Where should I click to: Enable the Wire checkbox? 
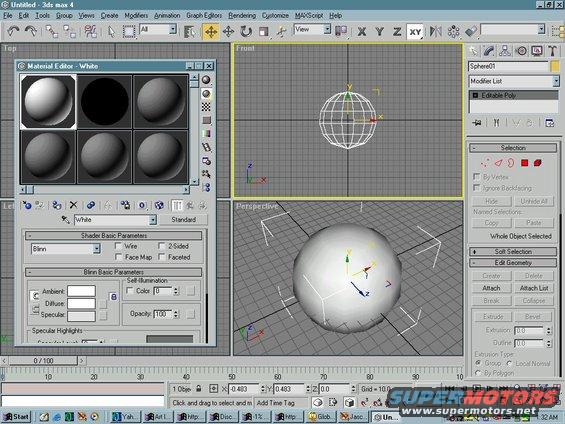point(118,246)
